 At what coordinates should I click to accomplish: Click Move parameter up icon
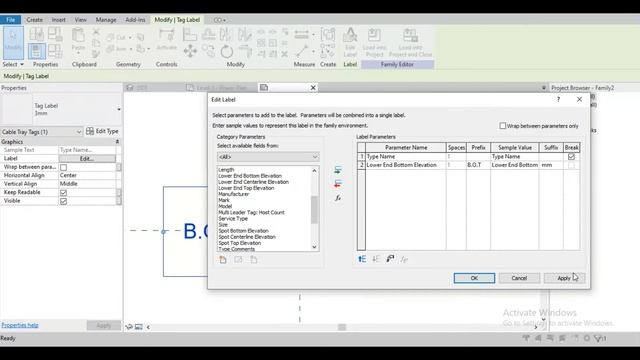(x=362, y=259)
